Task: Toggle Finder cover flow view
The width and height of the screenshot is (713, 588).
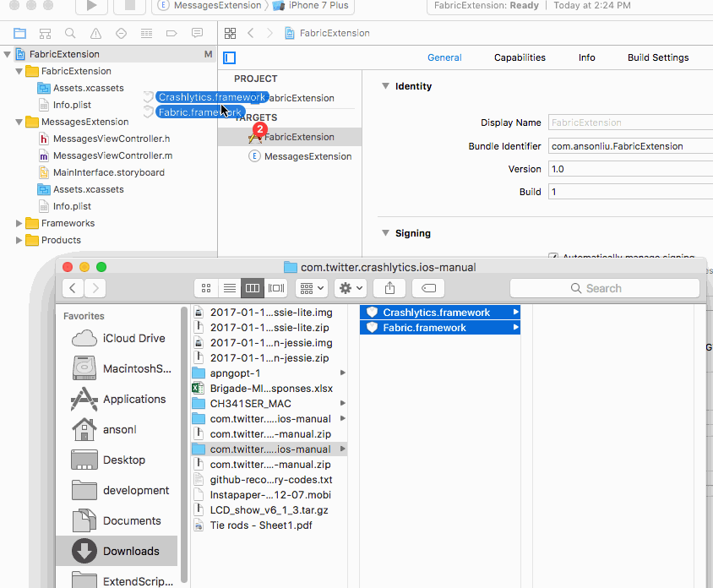Action: [x=276, y=287]
